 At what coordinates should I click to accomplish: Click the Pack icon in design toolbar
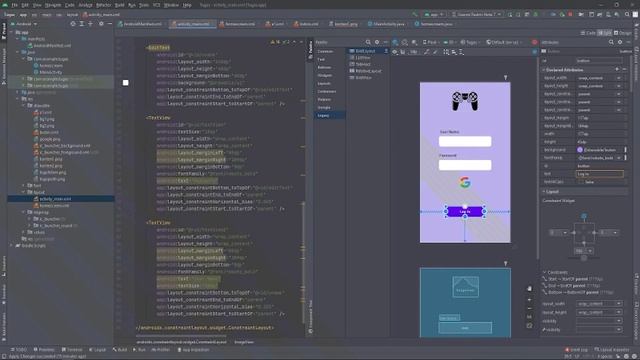click(446, 52)
